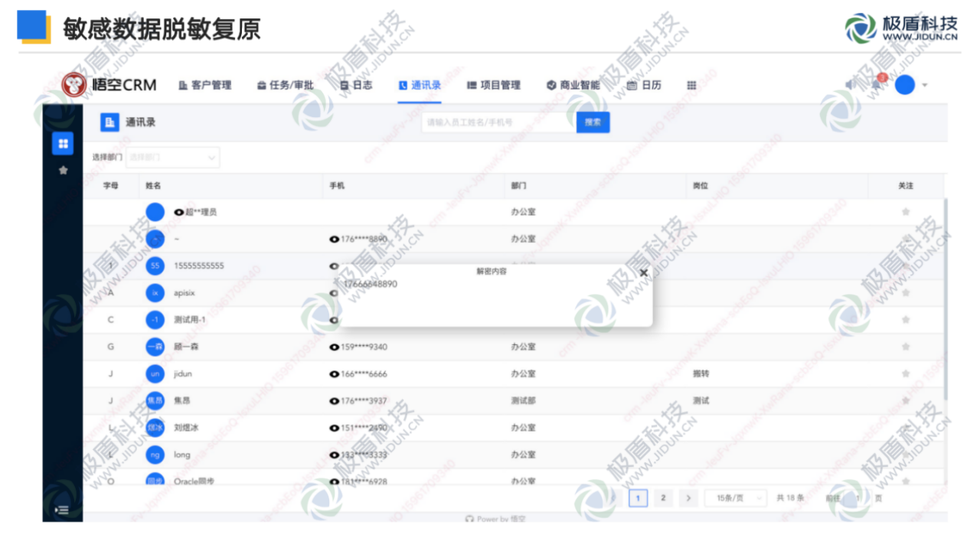Image resolution: width=980 pixels, height=548 pixels.
Task: Go to page 2 of contacts
Action: click(x=663, y=498)
